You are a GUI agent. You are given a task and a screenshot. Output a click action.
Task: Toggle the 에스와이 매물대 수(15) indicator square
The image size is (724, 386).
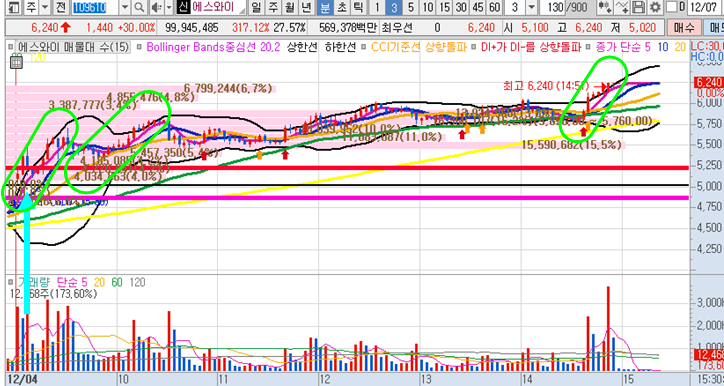pyautogui.click(x=10, y=47)
